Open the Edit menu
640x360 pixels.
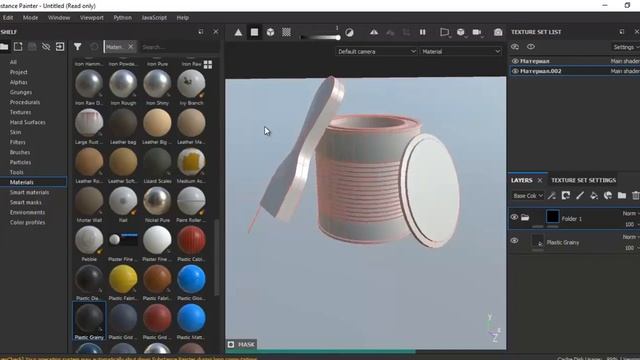click(8, 18)
